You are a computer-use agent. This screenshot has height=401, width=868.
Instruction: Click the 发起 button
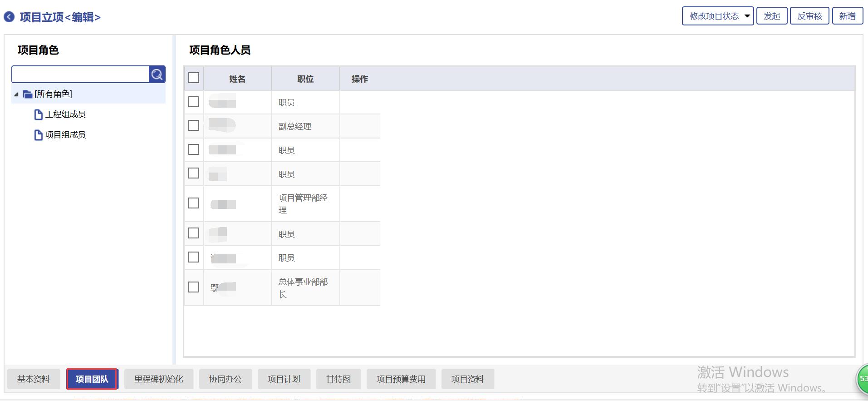coord(771,16)
